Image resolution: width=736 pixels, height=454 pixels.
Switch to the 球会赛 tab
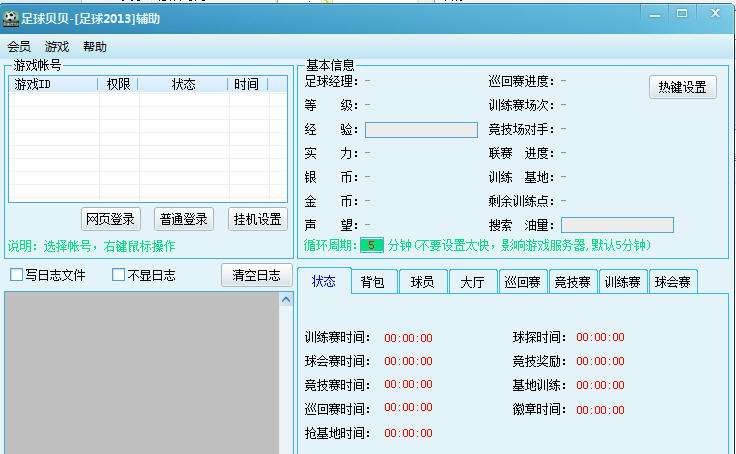673,282
